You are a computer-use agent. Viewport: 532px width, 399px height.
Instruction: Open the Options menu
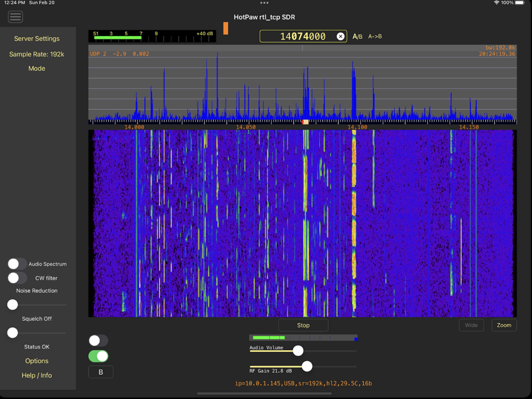(x=37, y=361)
